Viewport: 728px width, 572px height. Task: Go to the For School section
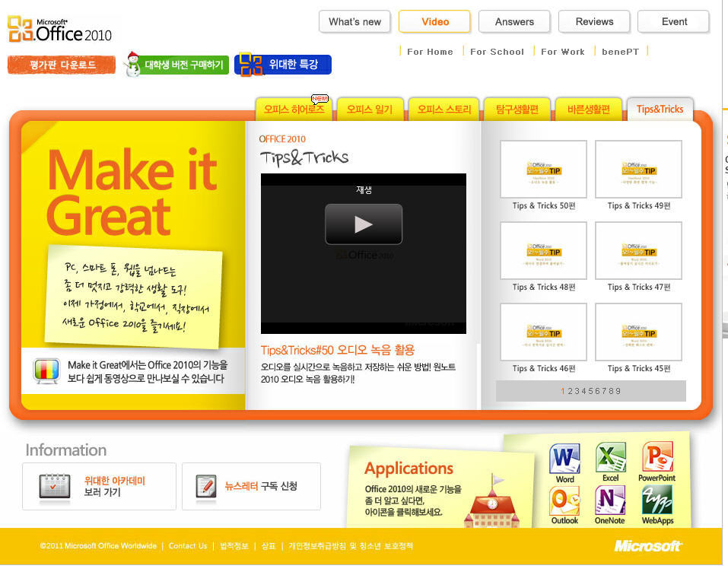497,52
